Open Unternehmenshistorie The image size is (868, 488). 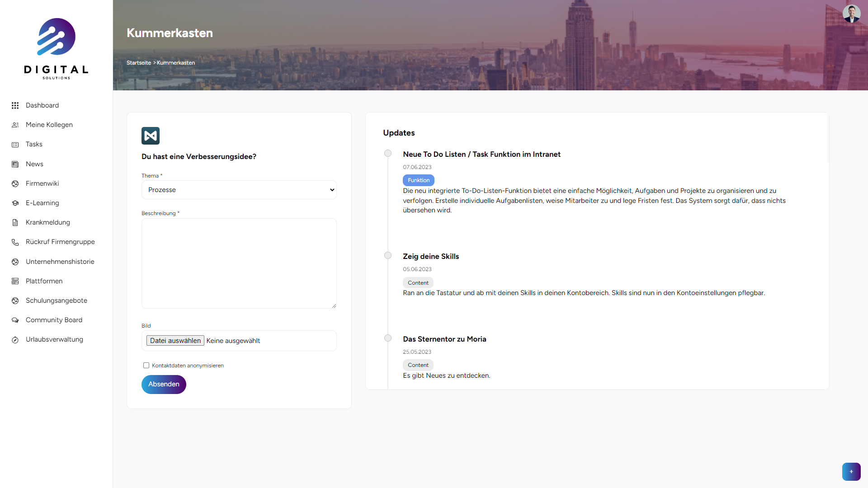tap(60, 262)
